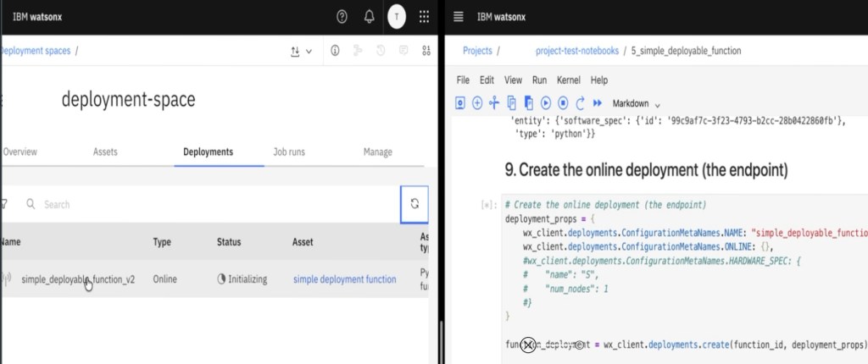
Task: Switch to the Assets tab
Action: click(105, 152)
